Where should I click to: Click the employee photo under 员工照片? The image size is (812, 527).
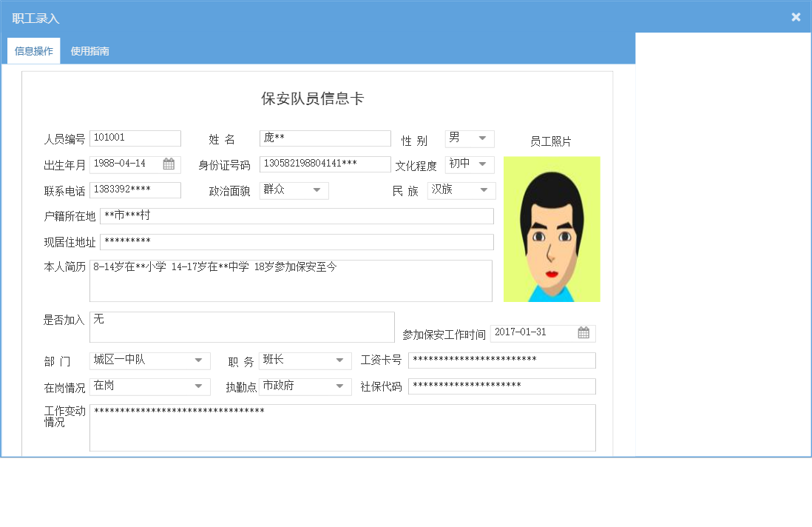[x=552, y=229]
